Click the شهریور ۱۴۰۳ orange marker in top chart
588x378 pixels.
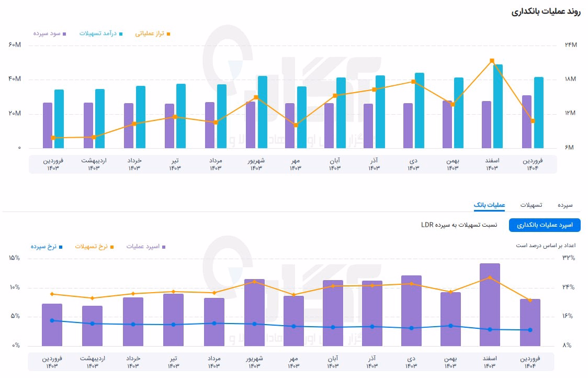256,97
